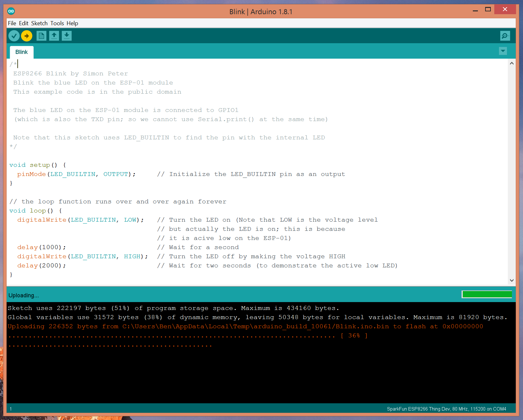Click the 'Uploading...' status message
Screen dimensions: 523x420
point(24,295)
